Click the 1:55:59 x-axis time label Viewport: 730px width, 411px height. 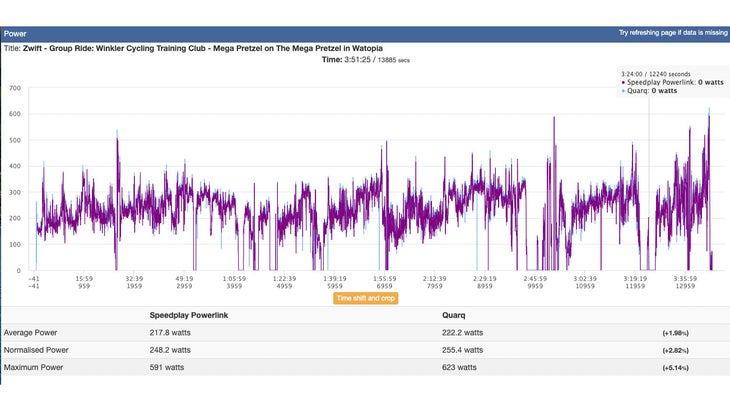coord(385,279)
